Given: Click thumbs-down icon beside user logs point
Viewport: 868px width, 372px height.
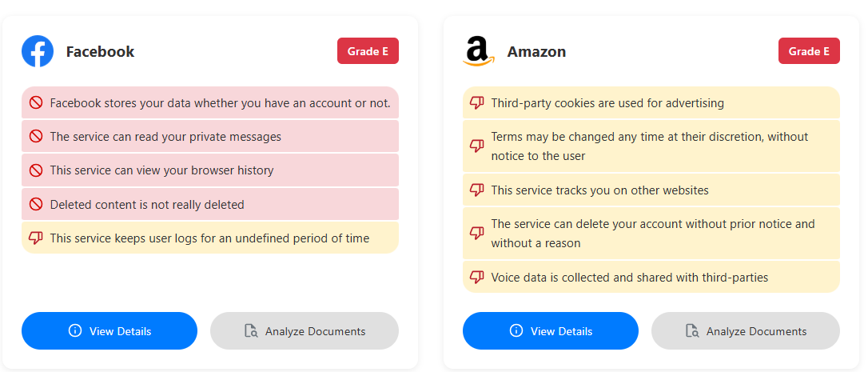Looking at the screenshot, I should (36, 238).
